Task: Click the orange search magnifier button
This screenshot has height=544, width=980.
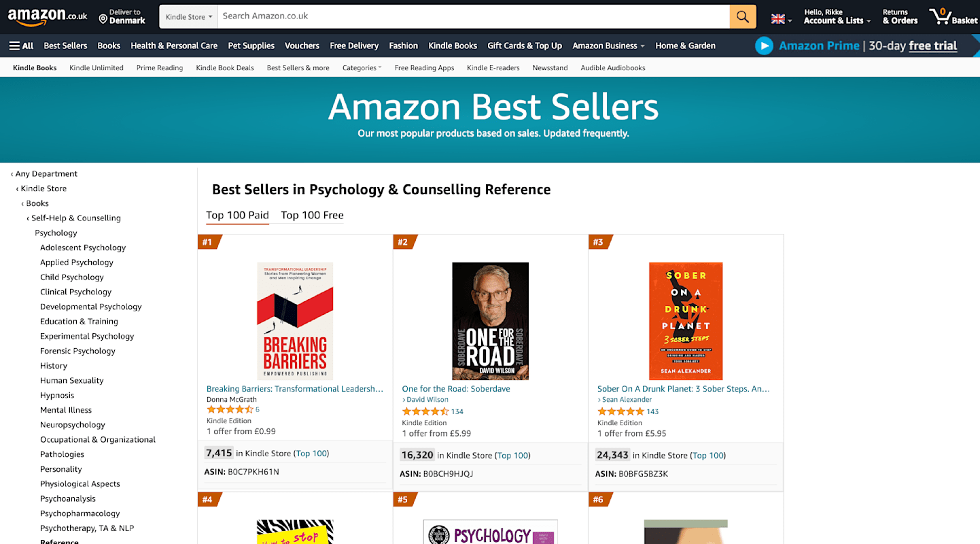Action: (x=742, y=16)
